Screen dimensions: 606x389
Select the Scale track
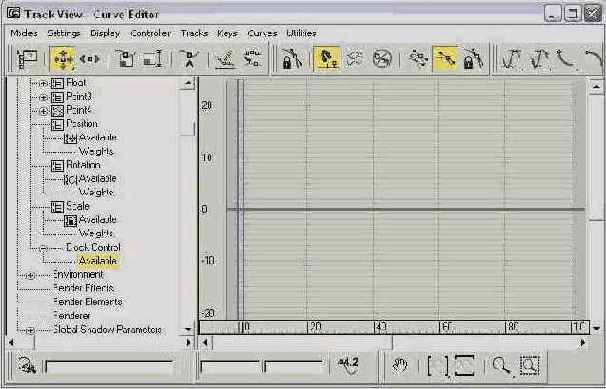point(78,206)
